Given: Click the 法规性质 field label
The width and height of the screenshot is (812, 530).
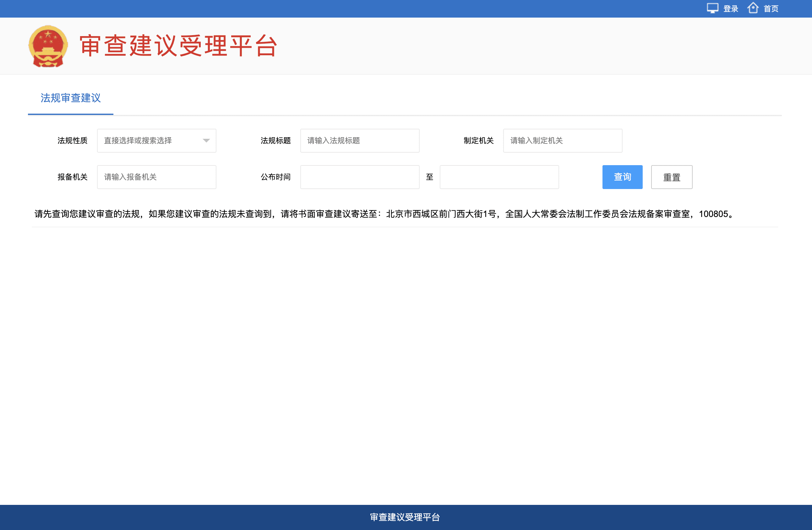Looking at the screenshot, I should point(72,141).
